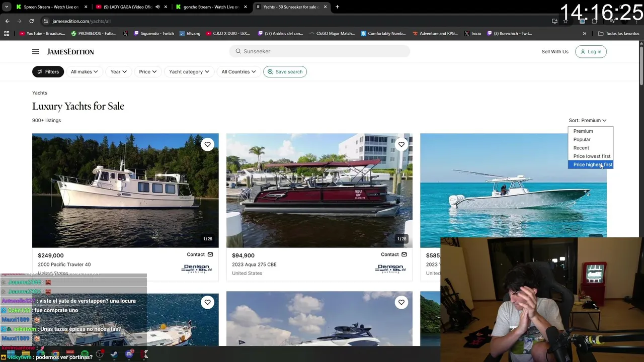
Task: Favorite the second-row middle yacht with heart
Action: tap(401, 302)
